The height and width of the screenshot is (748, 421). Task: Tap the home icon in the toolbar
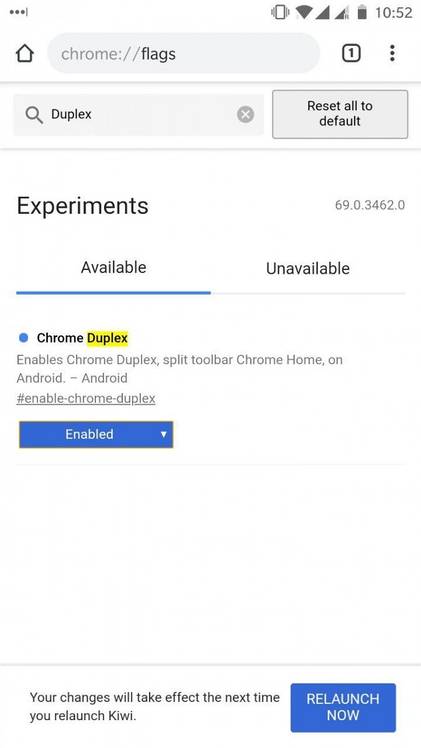[x=25, y=53]
